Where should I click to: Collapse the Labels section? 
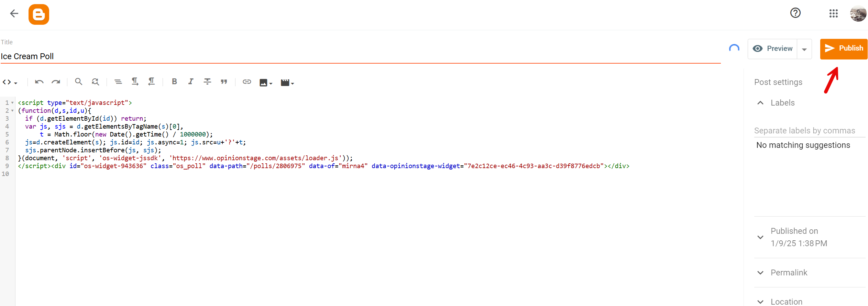pyautogui.click(x=760, y=103)
